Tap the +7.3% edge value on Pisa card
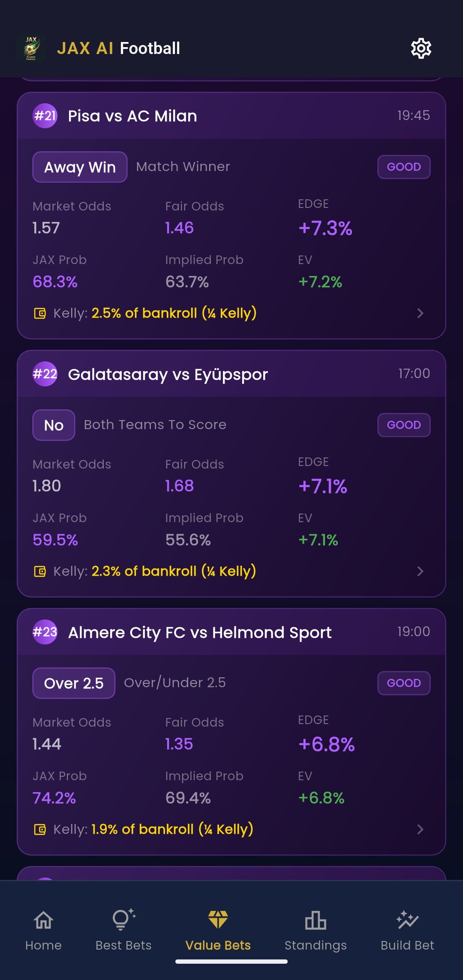 click(x=325, y=230)
